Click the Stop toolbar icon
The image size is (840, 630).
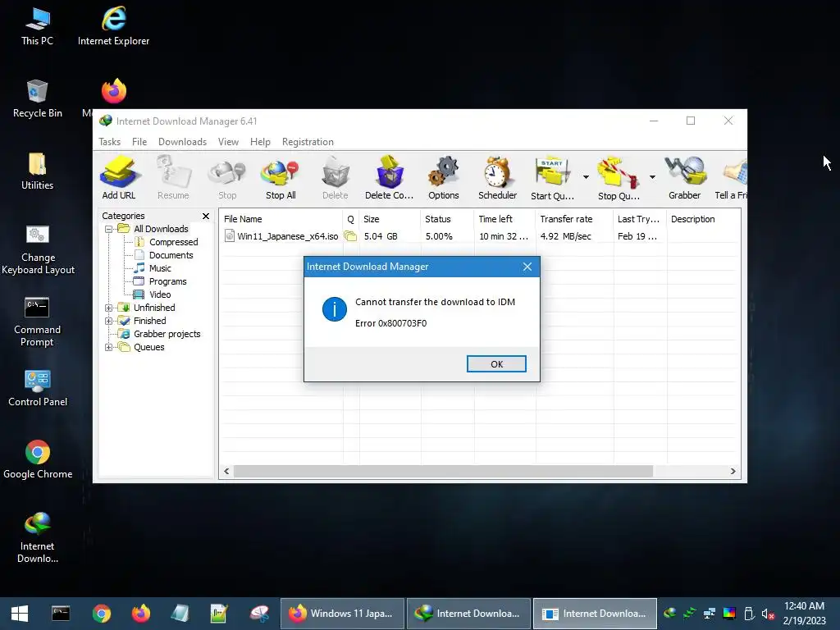point(227,178)
